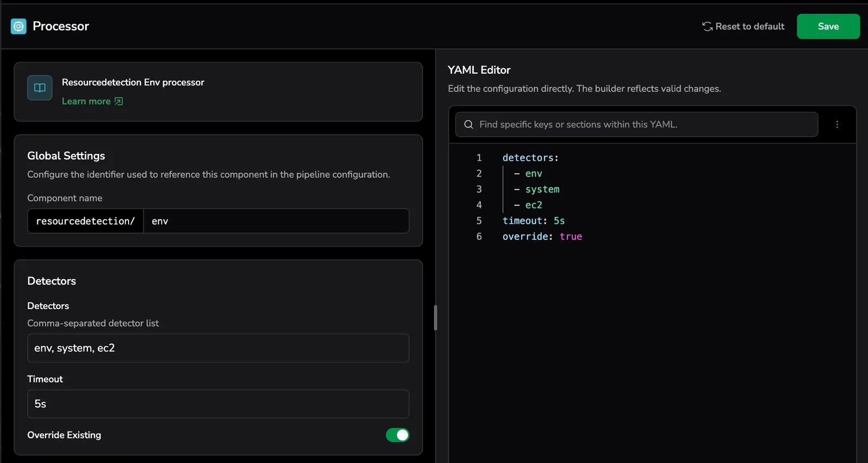Click the YAML Editor heading
The image size is (868, 463).
coord(479,70)
